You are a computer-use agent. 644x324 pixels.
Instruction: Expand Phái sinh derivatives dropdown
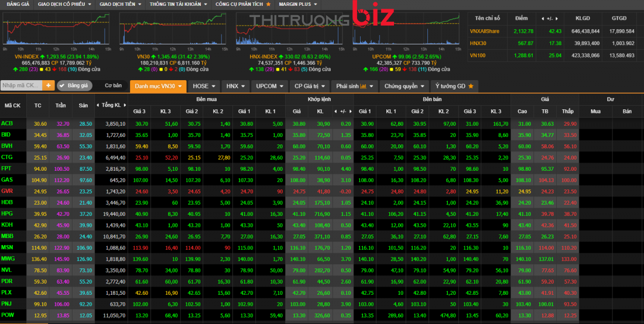[354, 86]
